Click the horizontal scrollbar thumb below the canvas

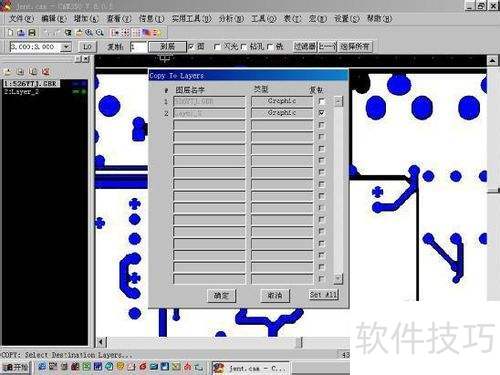(x=299, y=342)
